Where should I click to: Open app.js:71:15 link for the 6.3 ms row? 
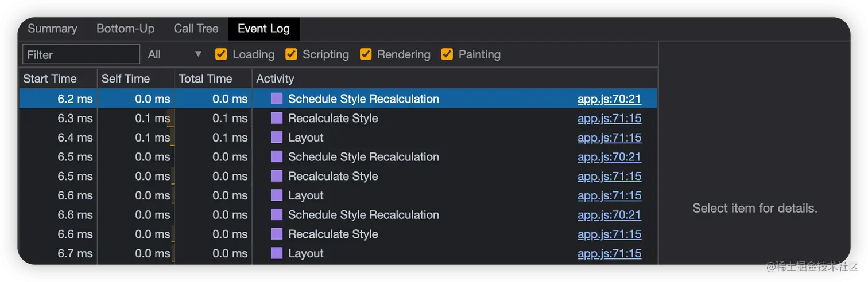click(609, 118)
